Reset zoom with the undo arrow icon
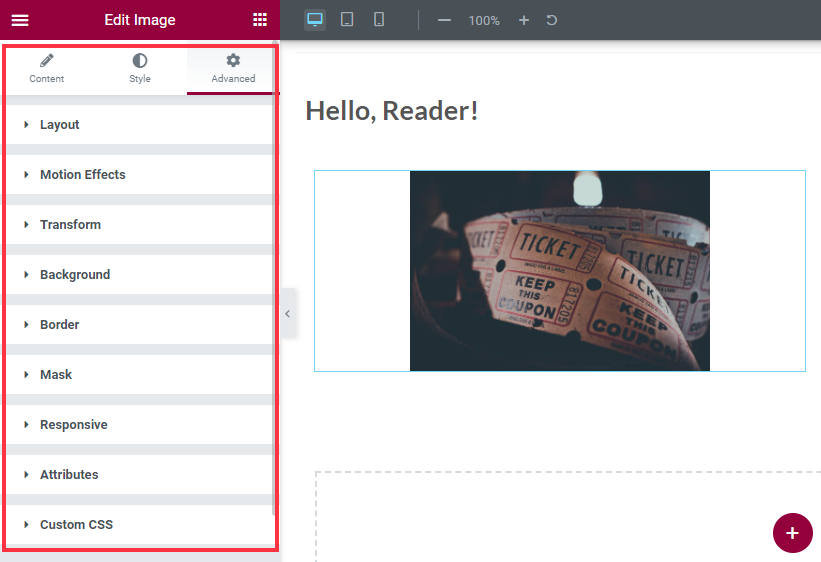Viewport: 821px width, 562px height. [552, 20]
